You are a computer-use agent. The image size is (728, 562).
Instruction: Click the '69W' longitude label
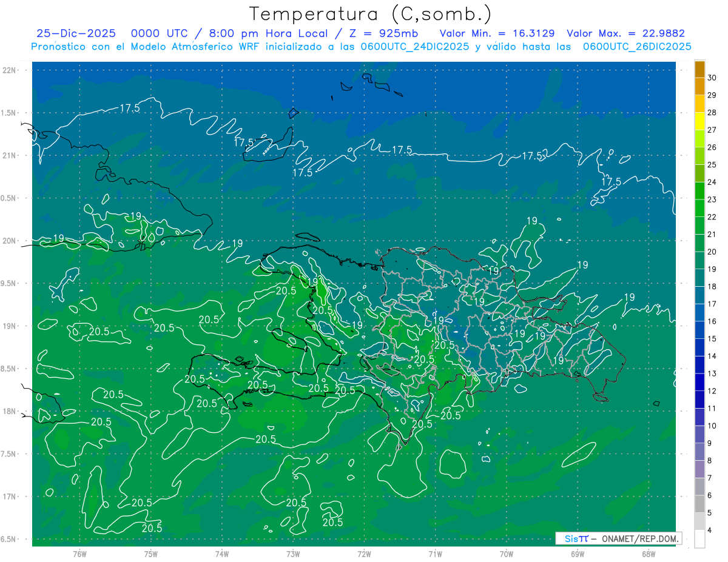coord(578,554)
